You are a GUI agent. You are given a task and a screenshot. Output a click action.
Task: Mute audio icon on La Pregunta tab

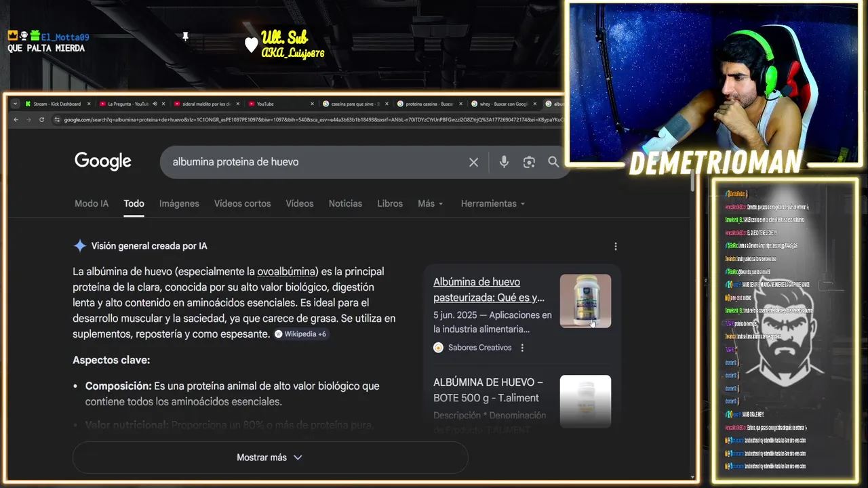[155, 104]
